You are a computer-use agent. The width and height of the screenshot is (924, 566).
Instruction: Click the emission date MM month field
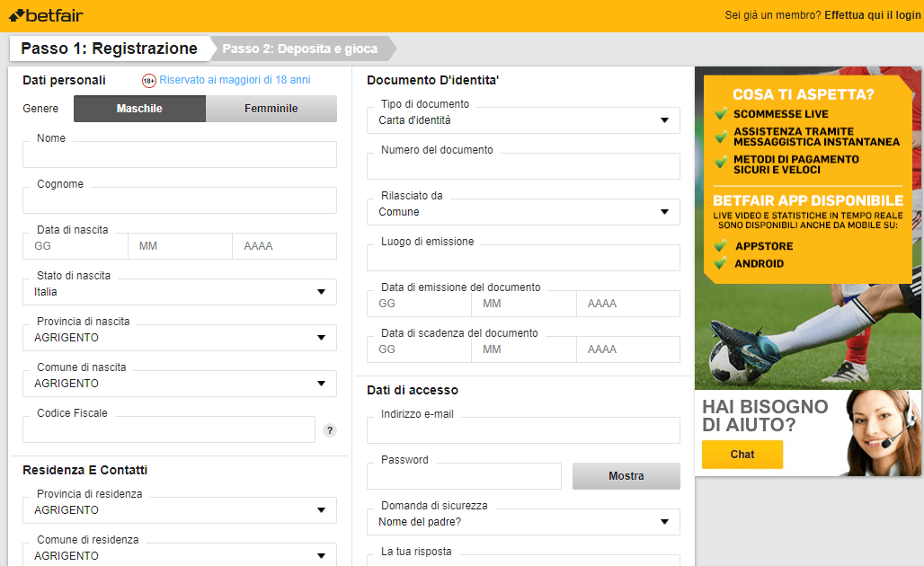point(524,304)
